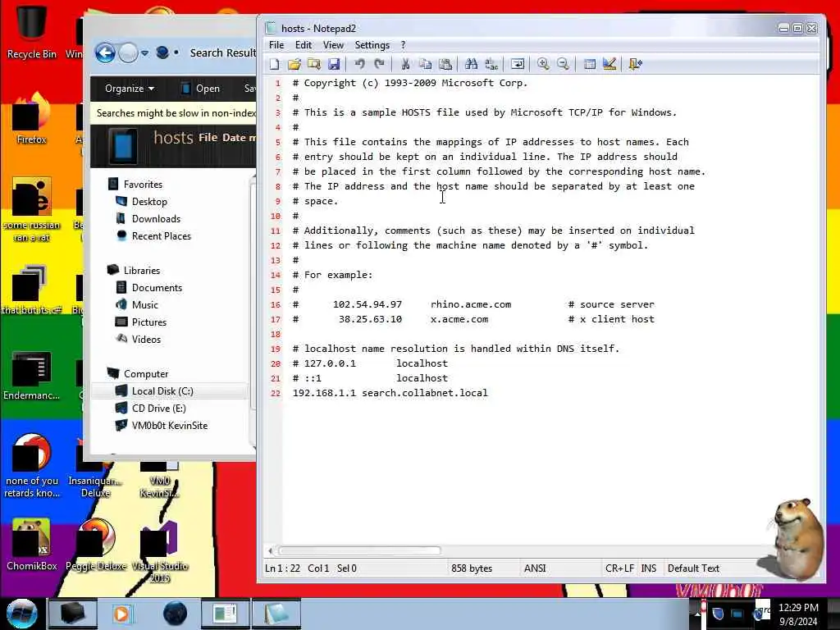Click the Exit door icon in toolbar
The width and height of the screenshot is (840, 630).
coord(636,64)
